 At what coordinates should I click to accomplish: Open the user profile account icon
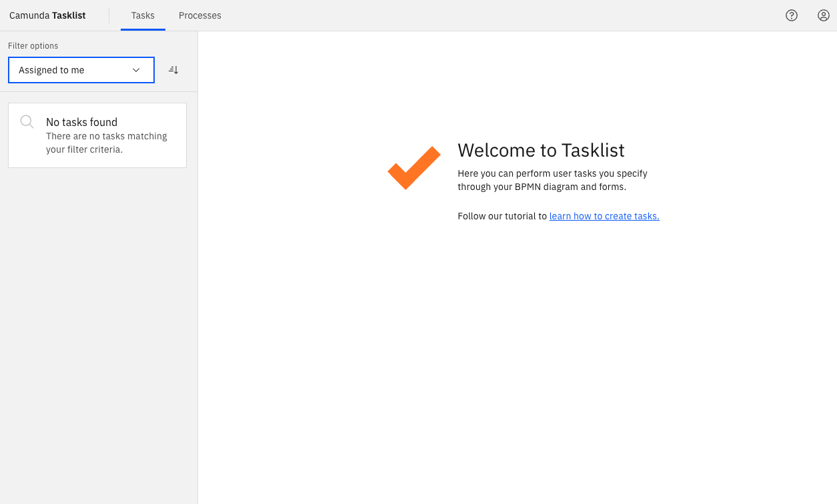(823, 15)
